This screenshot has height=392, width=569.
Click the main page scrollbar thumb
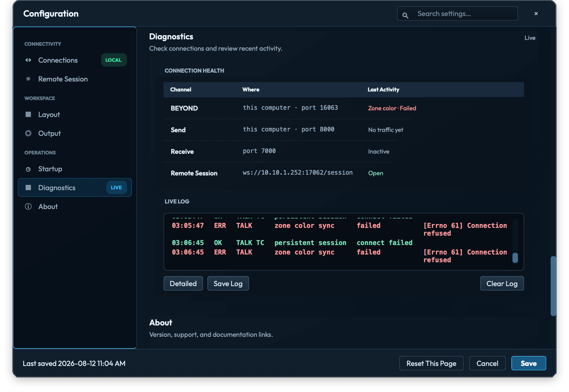click(553, 286)
